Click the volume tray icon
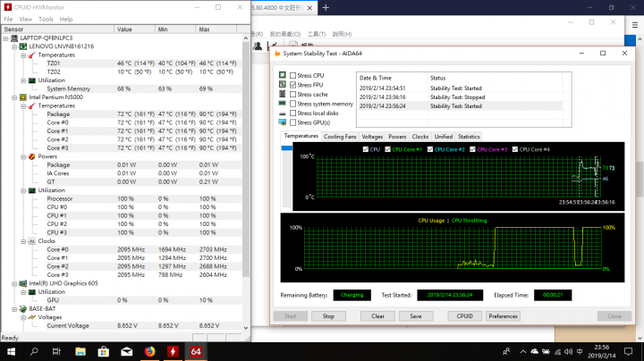 pos(569,351)
